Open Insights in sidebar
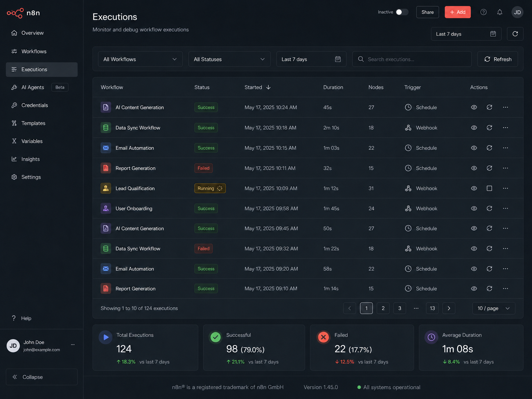Screen dimensions: 532x399 [x=42, y=159]
